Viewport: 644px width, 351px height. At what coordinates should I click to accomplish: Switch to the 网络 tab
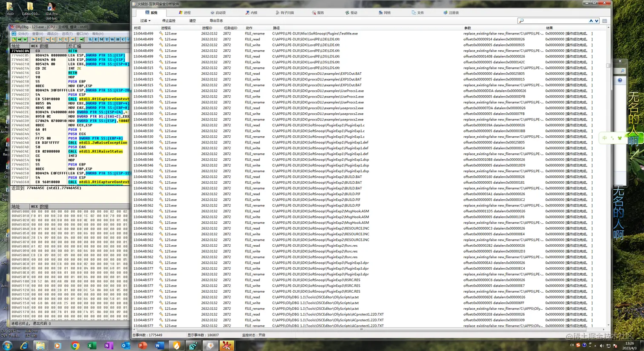point(384,13)
